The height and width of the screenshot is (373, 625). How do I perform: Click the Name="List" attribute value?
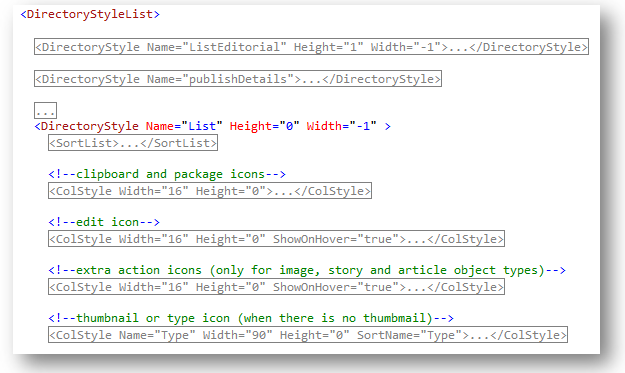(184, 126)
